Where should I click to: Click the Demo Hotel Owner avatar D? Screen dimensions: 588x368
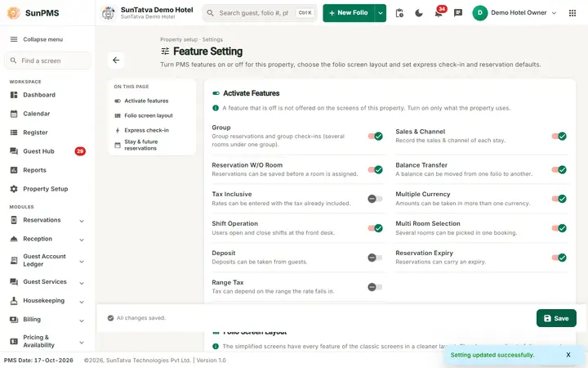tap(479, 13)
